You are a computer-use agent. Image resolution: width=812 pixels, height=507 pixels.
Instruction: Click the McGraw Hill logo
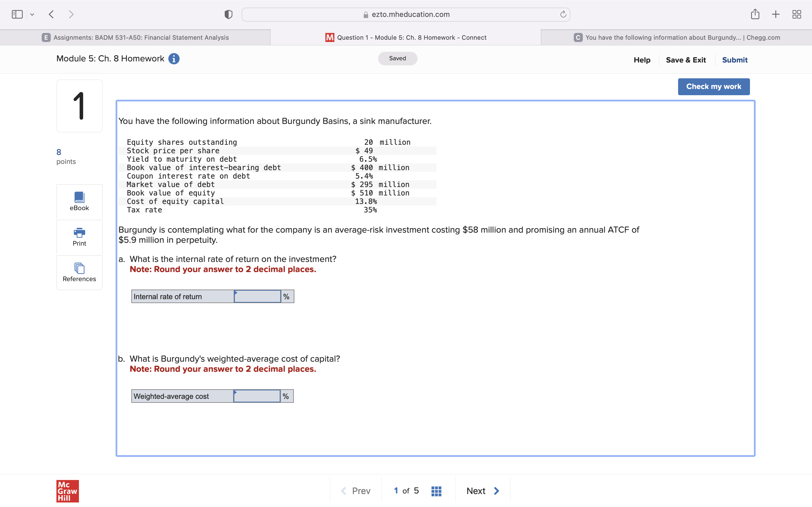pos(67,491)
